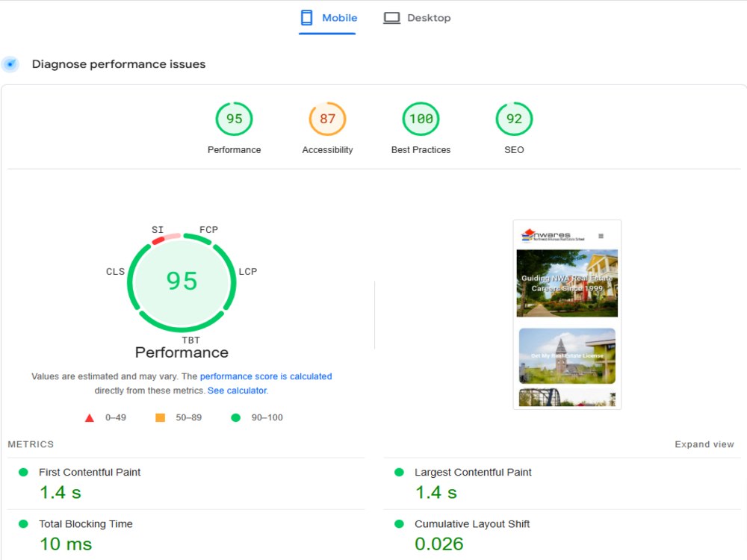Screen dimensions: 747x560
Task: Click the TBT segment label on gauge
Action: [x=190, y=340]
